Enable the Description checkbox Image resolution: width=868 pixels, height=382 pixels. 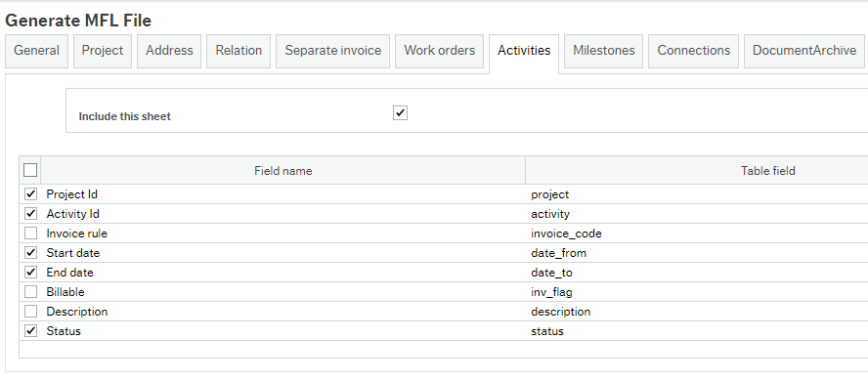(31, 311)
